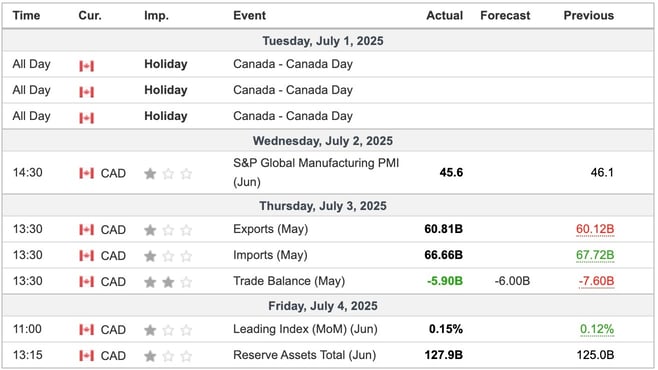Open the Trade Balance (May) event
This screenshot has height=370, width=658.
(x=289, y=281)
